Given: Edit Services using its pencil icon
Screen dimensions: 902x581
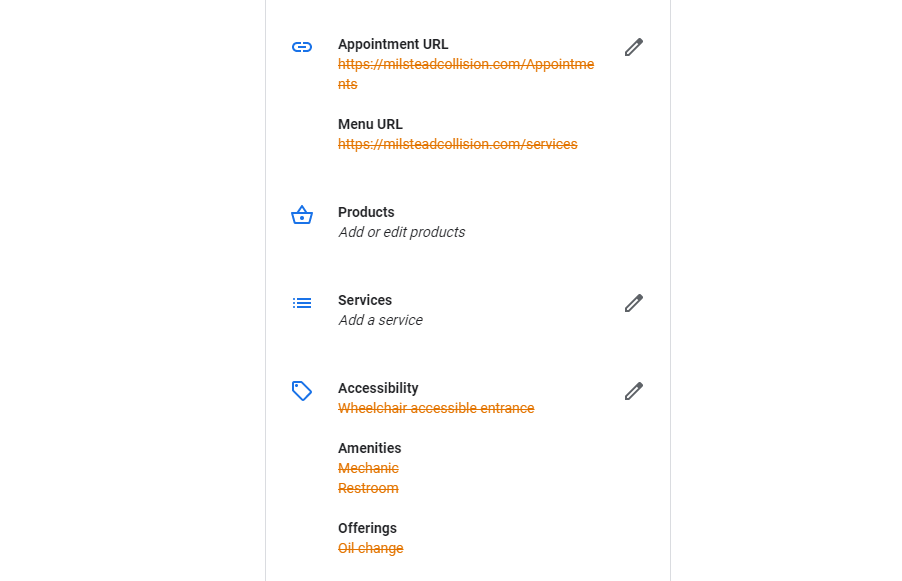Looking at the screenshot, I should (x=633, y=303).
